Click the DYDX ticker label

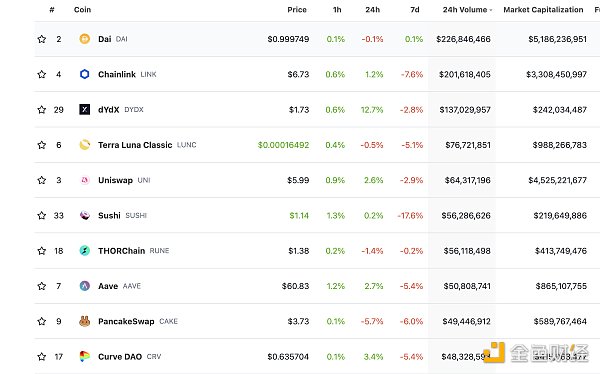[x=134, y=109]
